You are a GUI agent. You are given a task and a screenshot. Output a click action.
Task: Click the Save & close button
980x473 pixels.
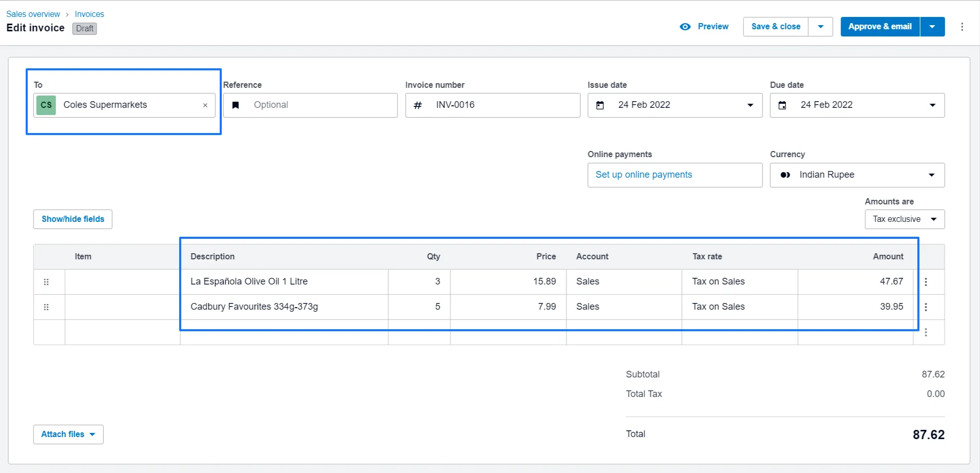776,27
